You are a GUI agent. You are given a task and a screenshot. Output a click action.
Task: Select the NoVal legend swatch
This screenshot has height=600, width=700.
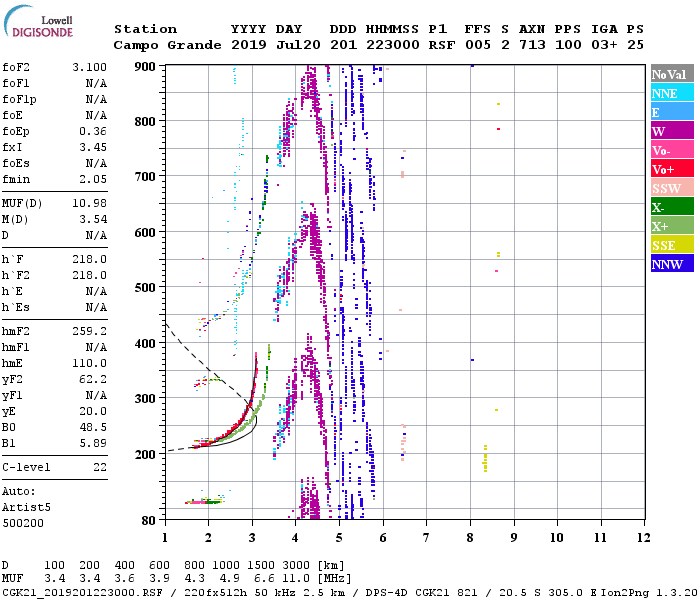(672, 74)
